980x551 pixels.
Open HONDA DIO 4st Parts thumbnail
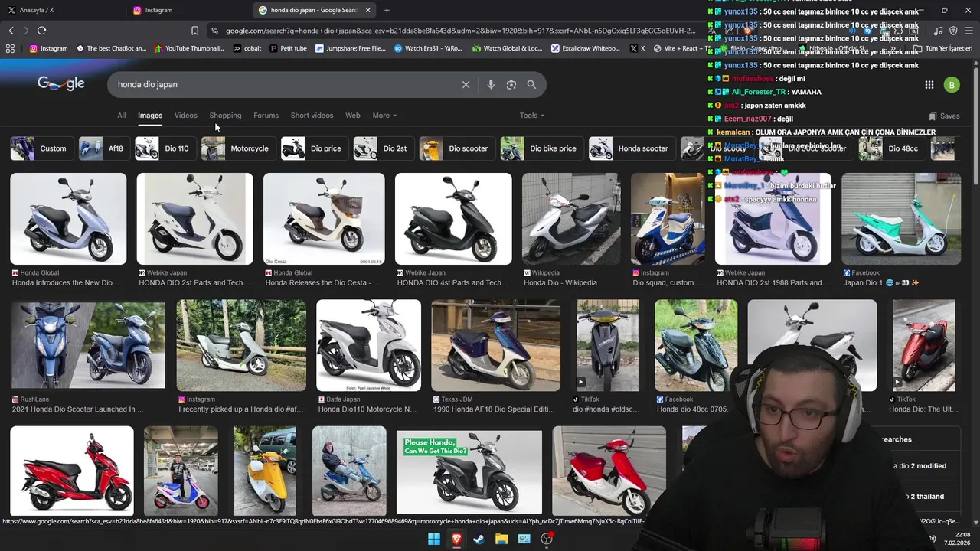coord(453,219)
